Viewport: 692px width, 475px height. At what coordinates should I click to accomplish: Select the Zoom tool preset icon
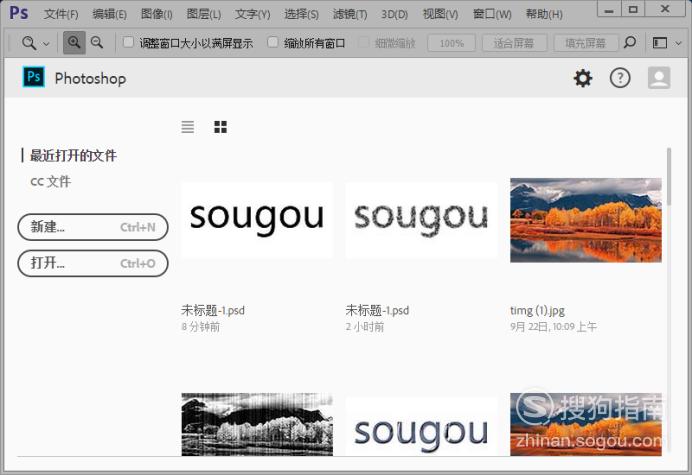tap(29, 43)
